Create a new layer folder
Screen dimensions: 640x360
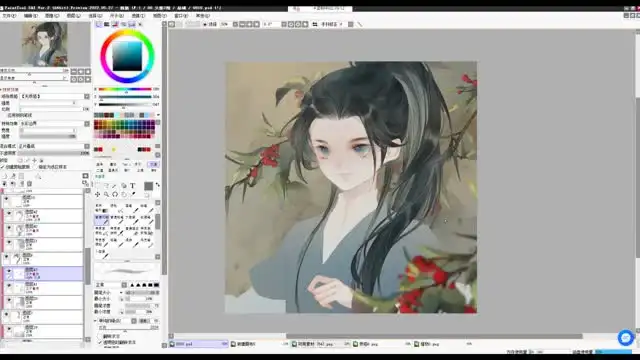click(21, 176)
